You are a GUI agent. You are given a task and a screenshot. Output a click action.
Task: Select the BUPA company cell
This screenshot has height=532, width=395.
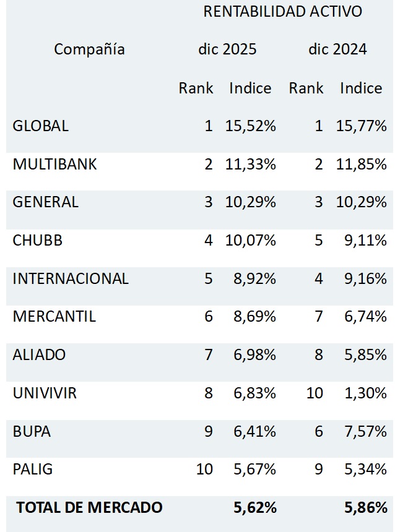[x=32, y=431]
